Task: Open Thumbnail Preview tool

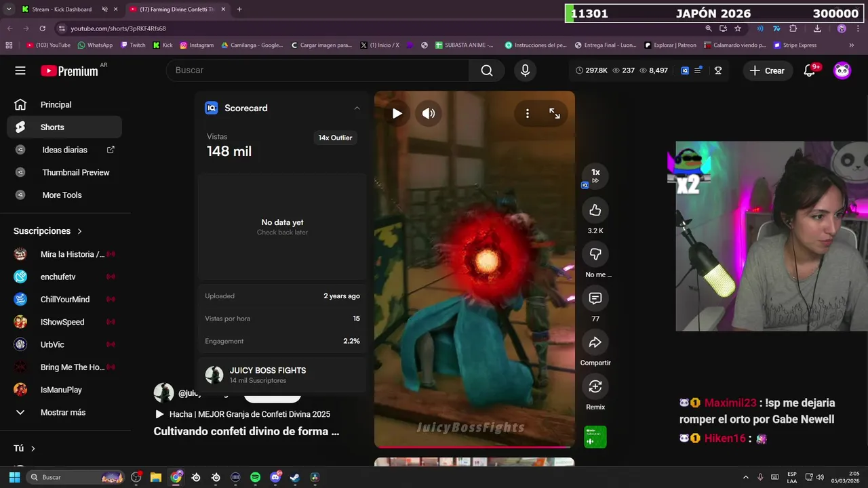Action: 64,172
